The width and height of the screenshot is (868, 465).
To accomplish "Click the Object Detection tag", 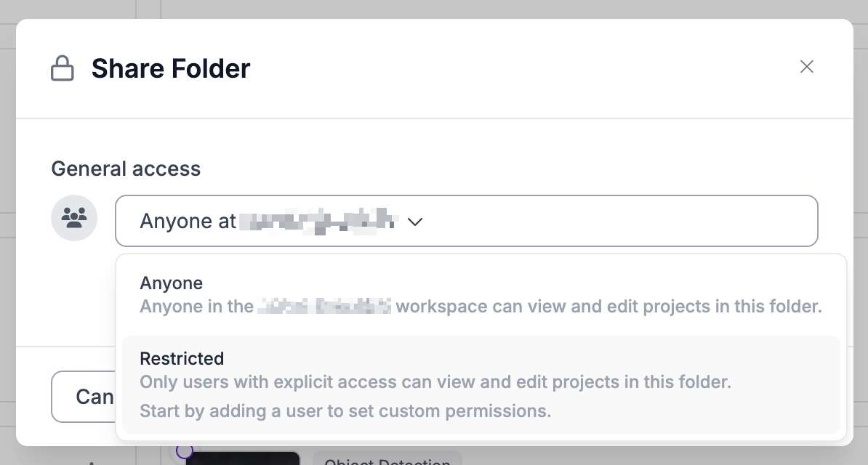I will [x=387, y=459].
